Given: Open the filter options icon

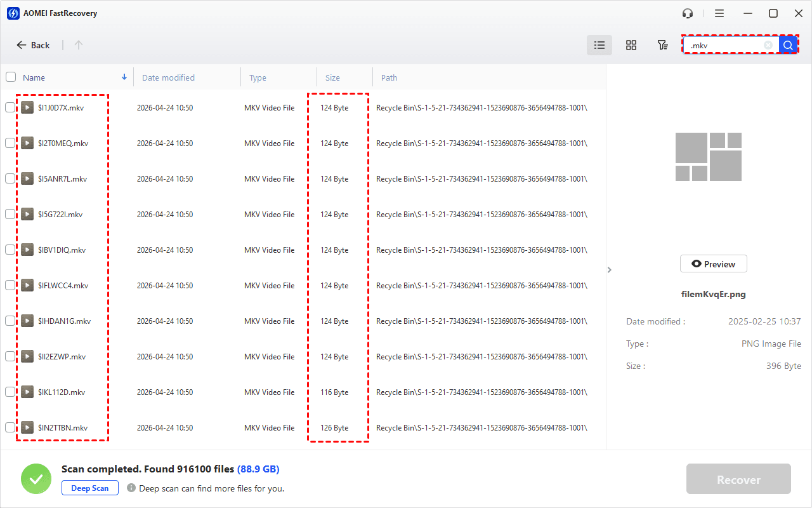Looking at the screenshot, I should 662,45.
